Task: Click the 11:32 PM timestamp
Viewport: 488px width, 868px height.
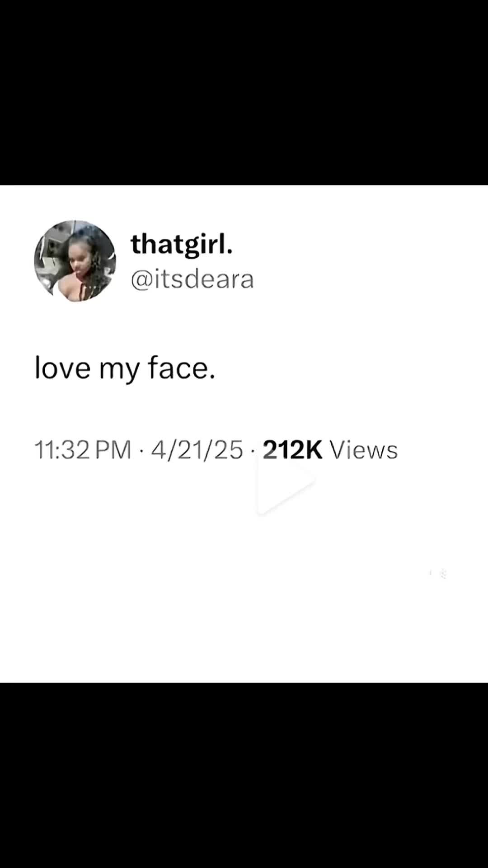Action: [83, 450]
